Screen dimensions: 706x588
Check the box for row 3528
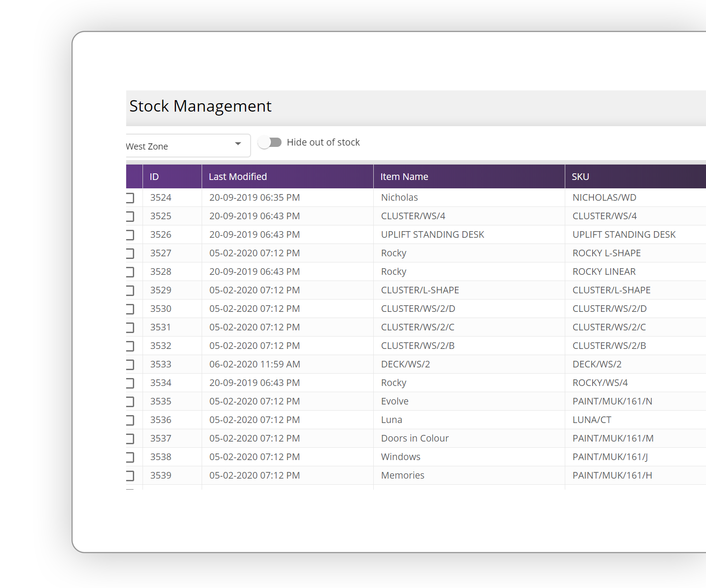[x=130, y=272]
